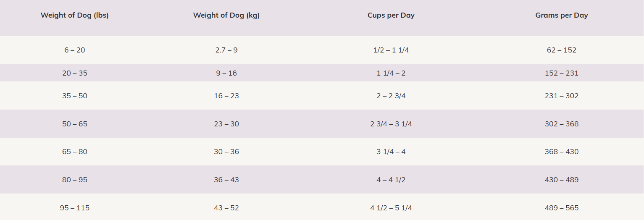Click the Weight of Dog (lbs) header
Screen dimensions: 644x220
pyautogui.click(x=74, y=16)
